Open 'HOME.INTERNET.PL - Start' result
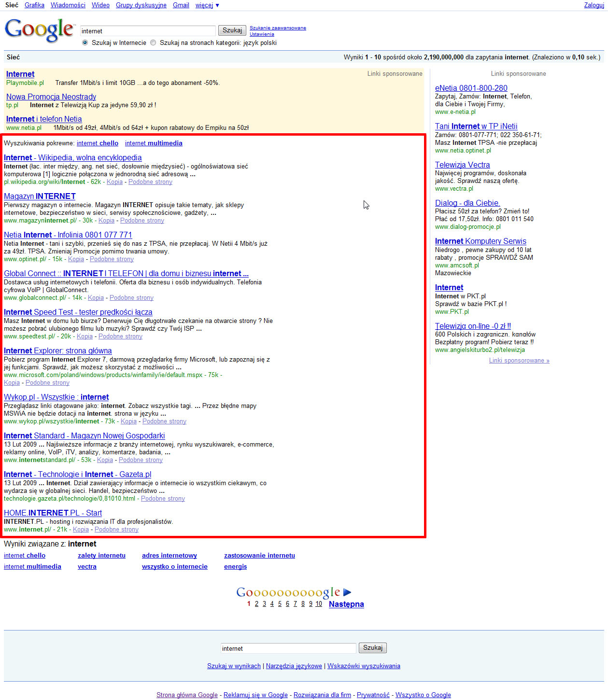The width and height of the screenshot is (608, 700). (x=53, y=513)
